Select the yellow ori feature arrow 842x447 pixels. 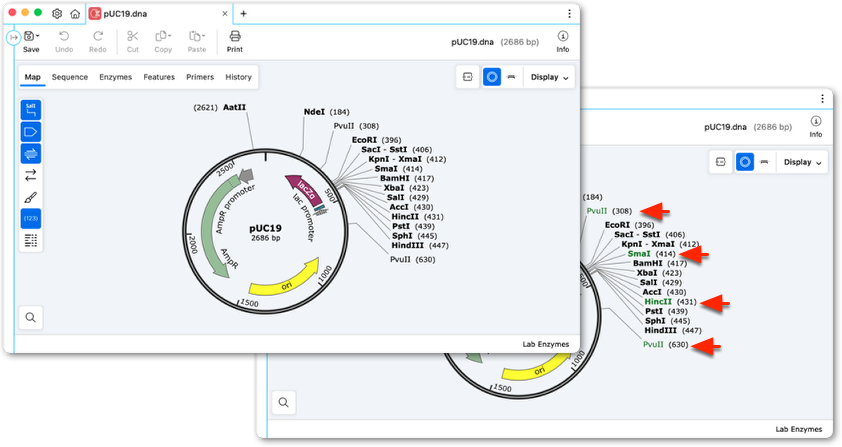click(x=284, y=277)
